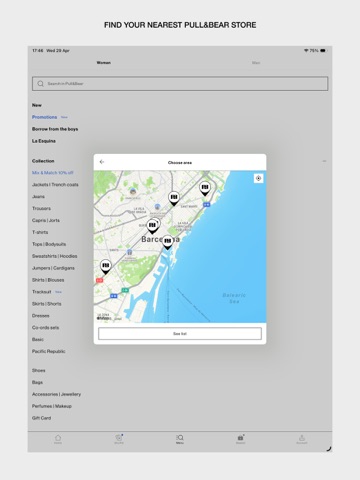Tap the Wi-Fi indicator in status bar

pos(306,51)
